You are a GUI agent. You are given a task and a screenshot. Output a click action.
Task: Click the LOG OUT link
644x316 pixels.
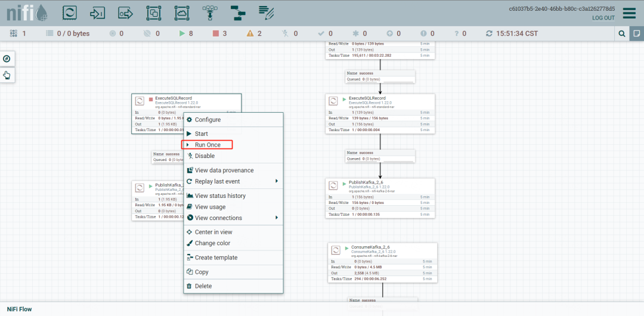pyautogui.click(x=603, y=18)
